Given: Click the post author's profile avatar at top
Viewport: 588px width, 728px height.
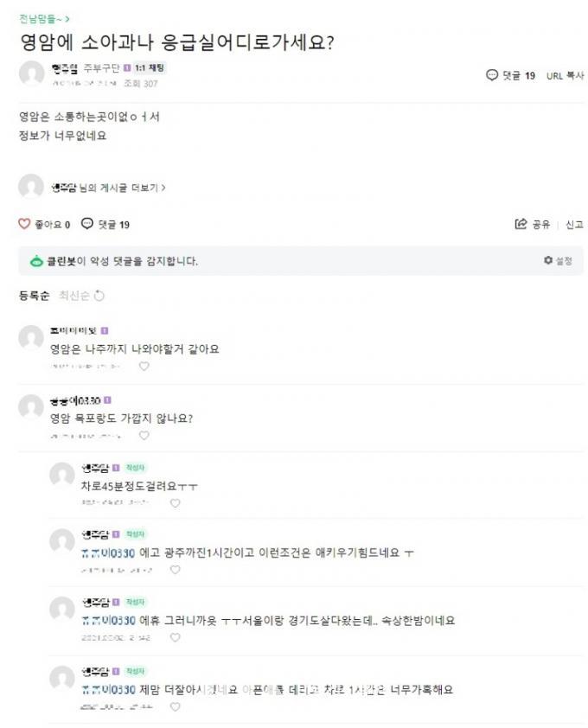Looking at the screenshot, I should point(32,73).
